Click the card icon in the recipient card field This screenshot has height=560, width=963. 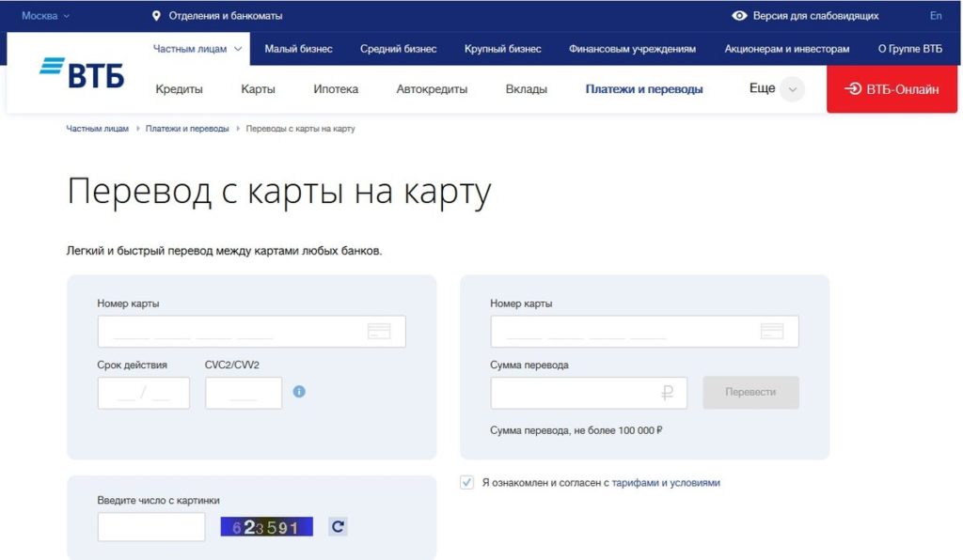(772, 332)
